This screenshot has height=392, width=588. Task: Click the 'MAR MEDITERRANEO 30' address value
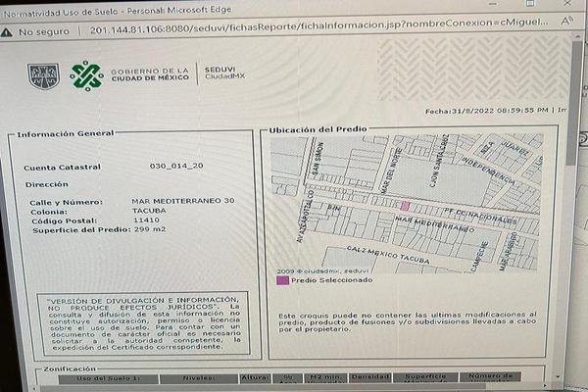182,201
